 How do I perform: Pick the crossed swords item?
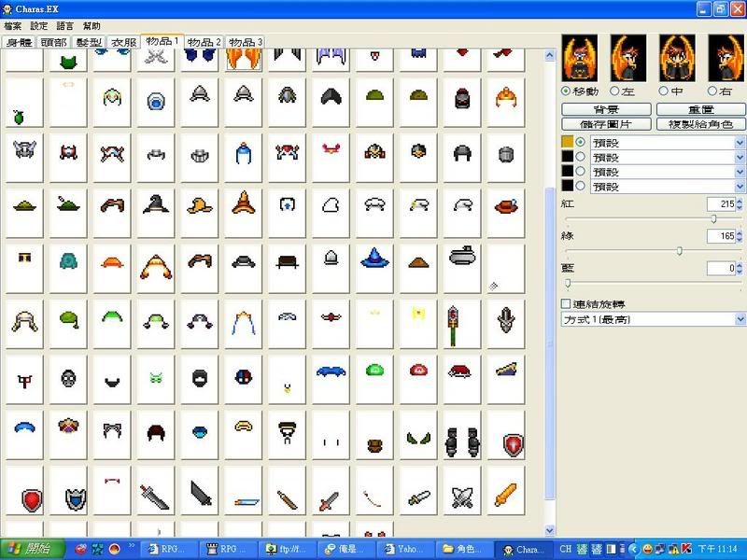[462, 497]
